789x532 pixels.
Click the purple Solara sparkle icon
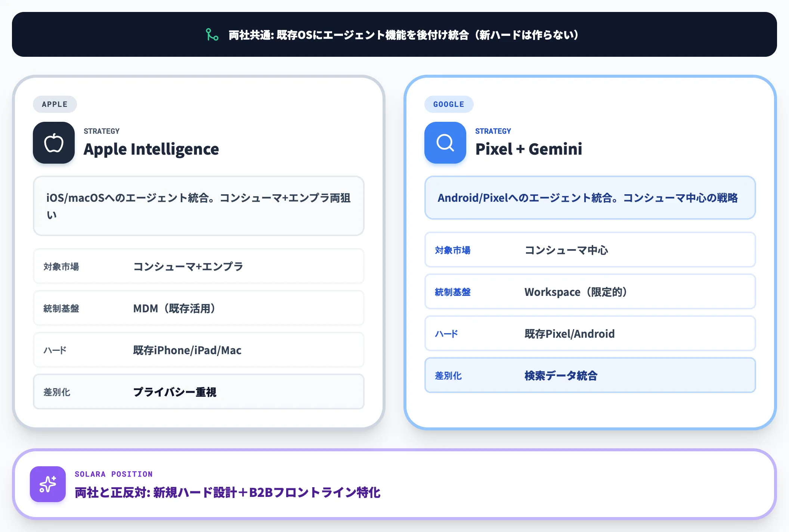[48, 484]
